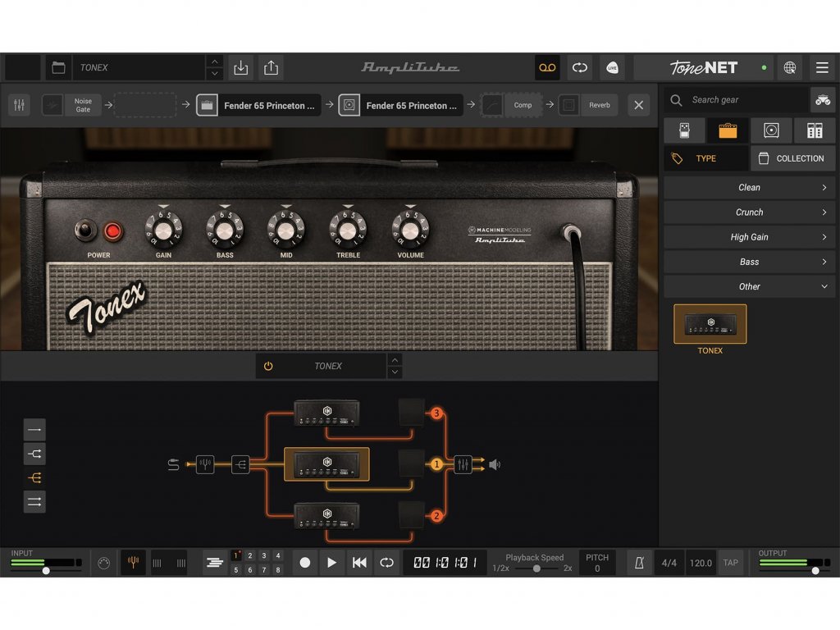Click the Noise Gate chain slot
840x630 pixels.
[72, 105]
